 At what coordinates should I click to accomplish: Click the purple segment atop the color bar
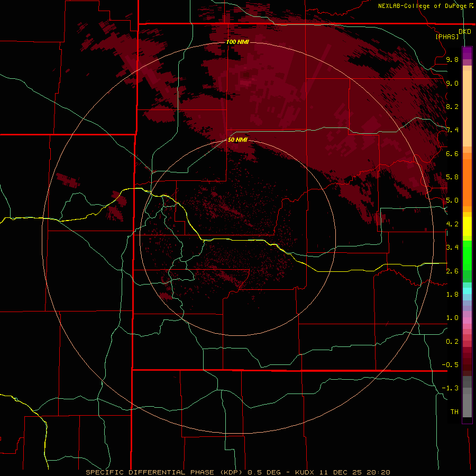[x=467, y=53]
